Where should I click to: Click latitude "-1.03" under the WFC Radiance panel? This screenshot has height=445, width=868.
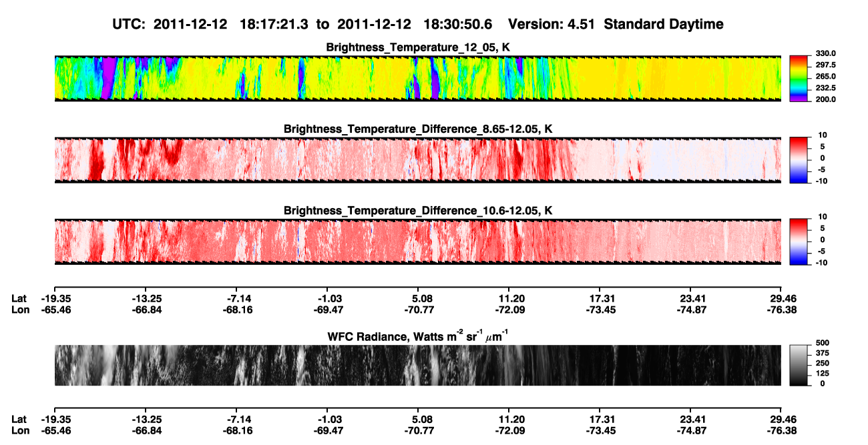click(x=327, y=418)
